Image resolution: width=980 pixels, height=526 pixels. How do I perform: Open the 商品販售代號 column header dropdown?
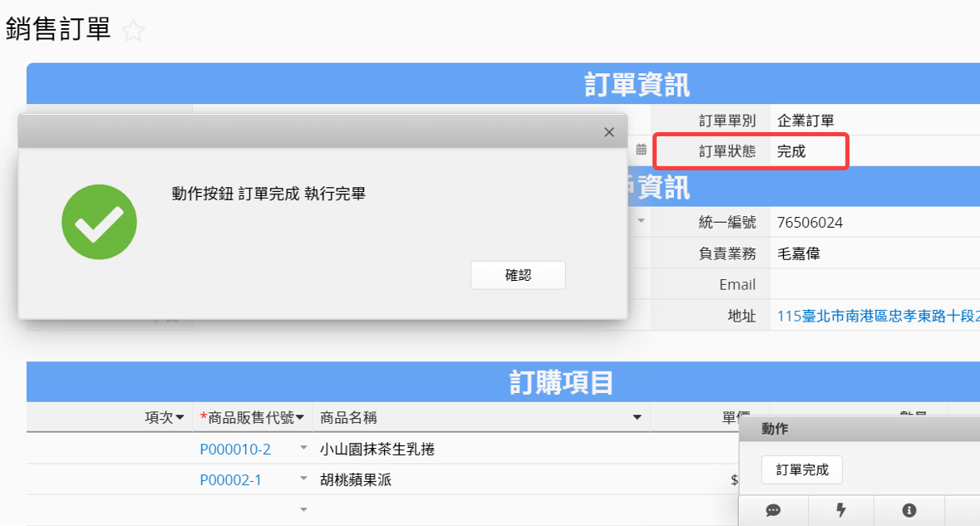tap(300, 417)
